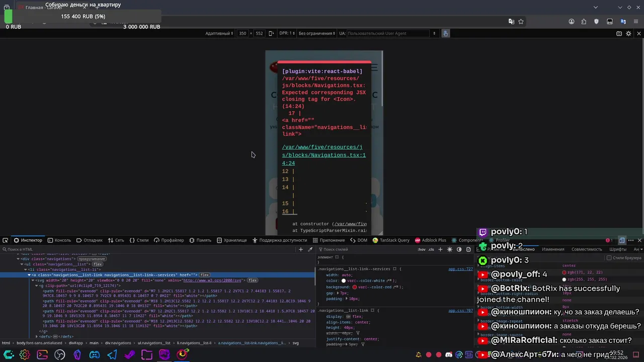
Task: Click the white color swatch
Action: tap(344, 281)
